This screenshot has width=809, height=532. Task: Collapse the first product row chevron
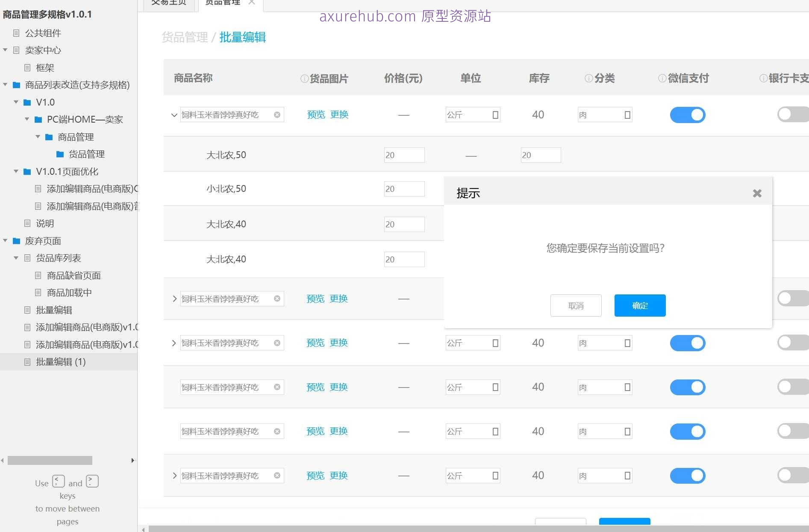[x=174, y=115]
